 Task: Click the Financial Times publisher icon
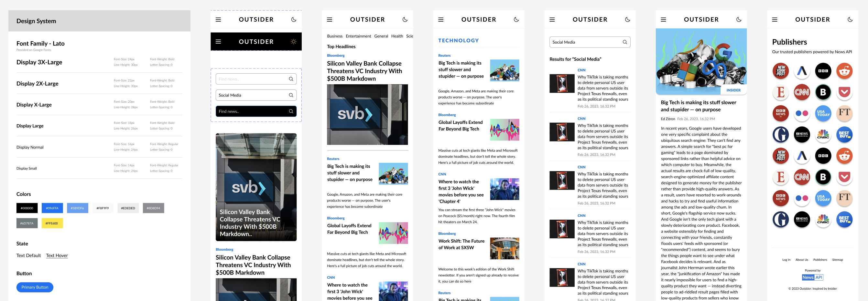coord(844,113)
